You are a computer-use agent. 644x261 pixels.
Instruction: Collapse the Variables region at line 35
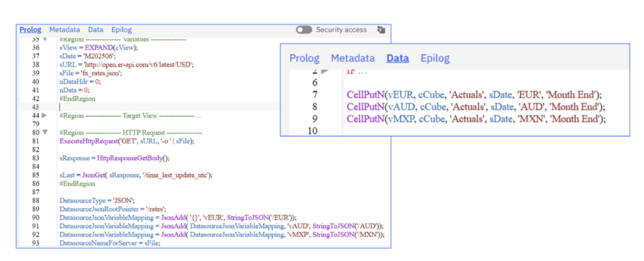[x=44, y=40]
